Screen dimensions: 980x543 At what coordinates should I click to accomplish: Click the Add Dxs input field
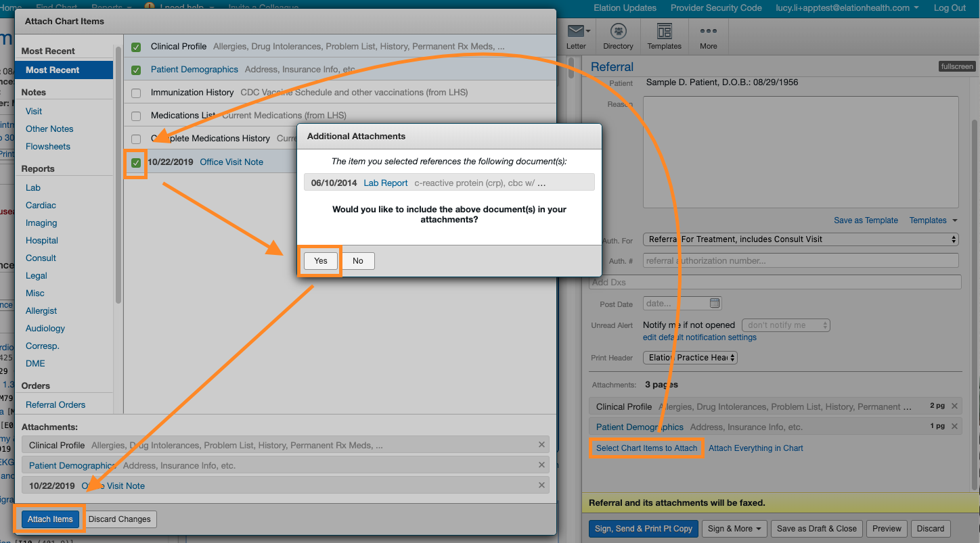[775, 282]
